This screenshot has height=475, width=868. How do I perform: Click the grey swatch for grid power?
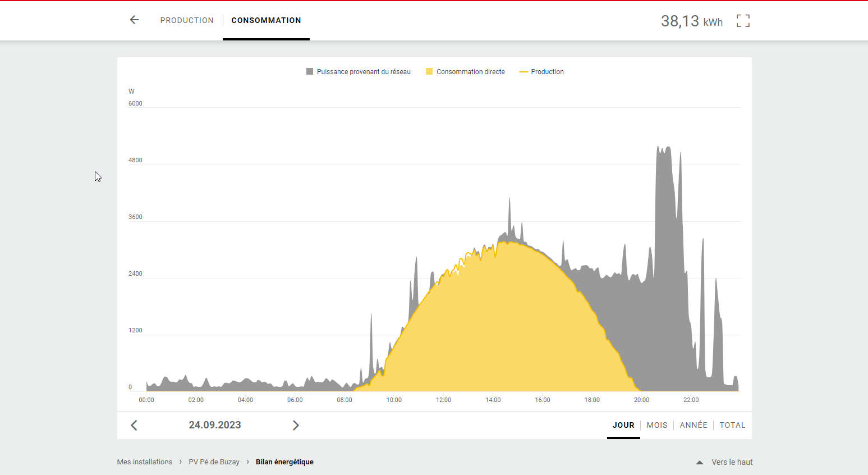310,72
